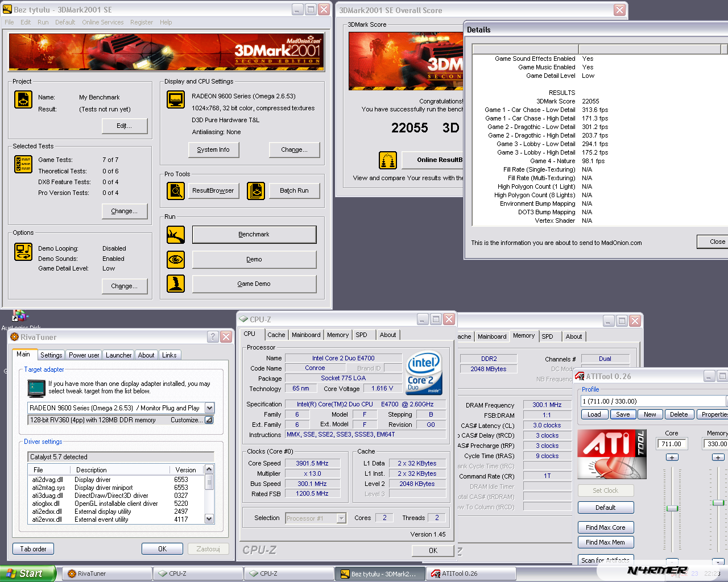
Task: Click the RivaTuner help question mark button
Action: pyautogui.click(x=213, y=337)
